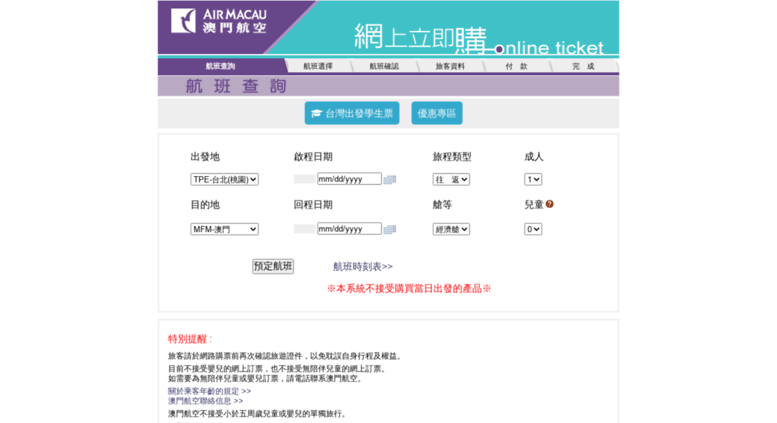Open the 航班時刻表>> link
Screen dimensions: 777x423
(363, 267)
